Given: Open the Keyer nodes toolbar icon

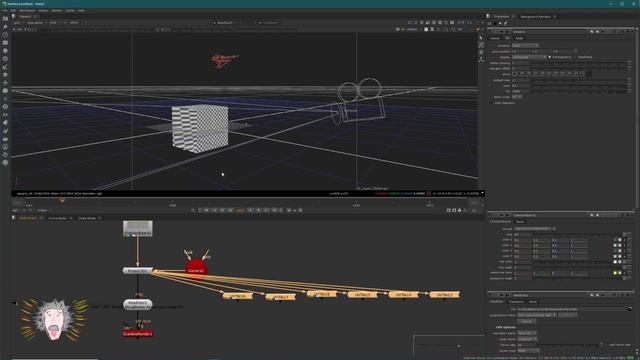Looking at the screenshot, I should tap(5, 67).
